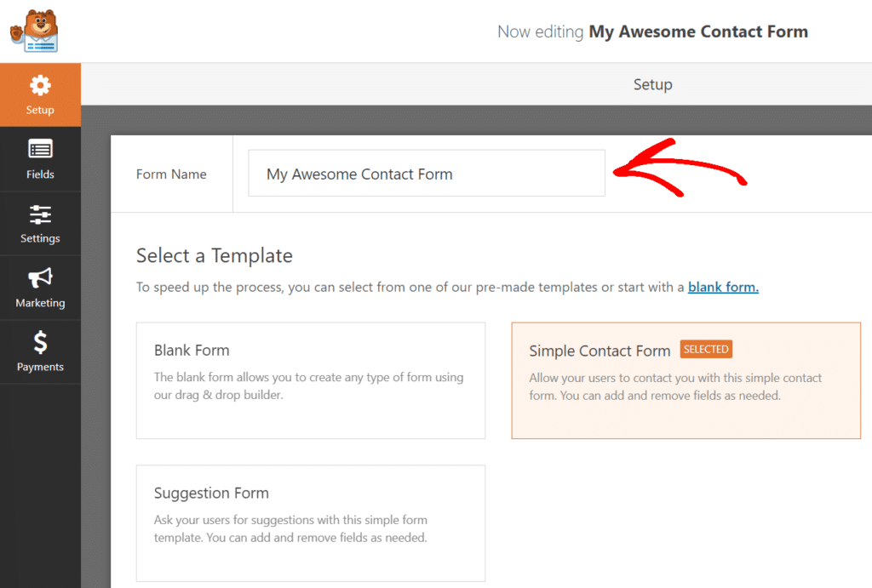Open Marketing via the megaphone icon
Image resolution: width=872 pixels, height=588 pixels.
coord(39,277)
